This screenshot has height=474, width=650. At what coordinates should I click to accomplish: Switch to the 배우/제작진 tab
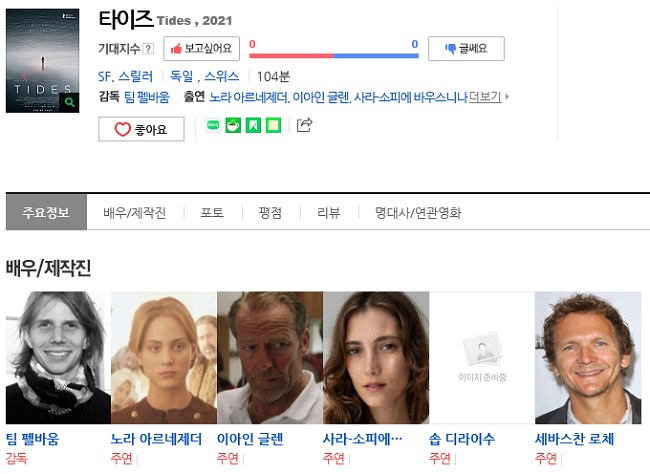[x=134, y=213]
